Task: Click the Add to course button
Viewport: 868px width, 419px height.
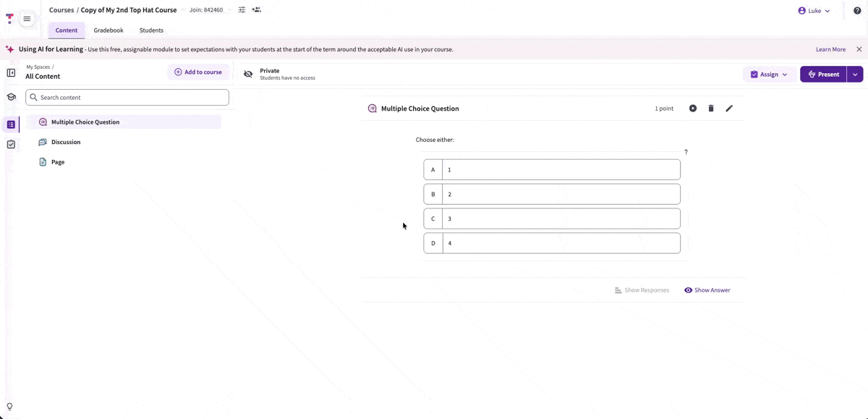Action: [x=198, y=72]
